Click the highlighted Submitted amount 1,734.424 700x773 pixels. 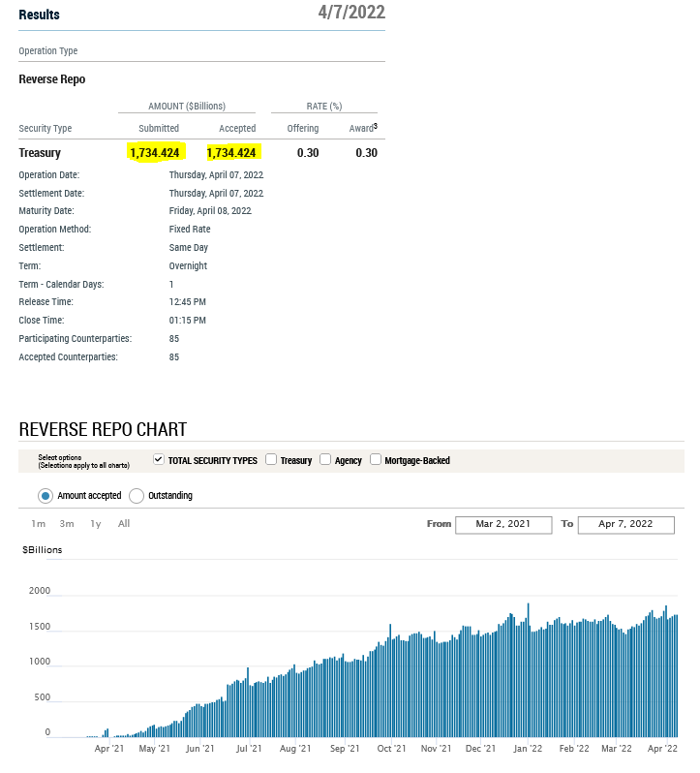coord(155,153)
